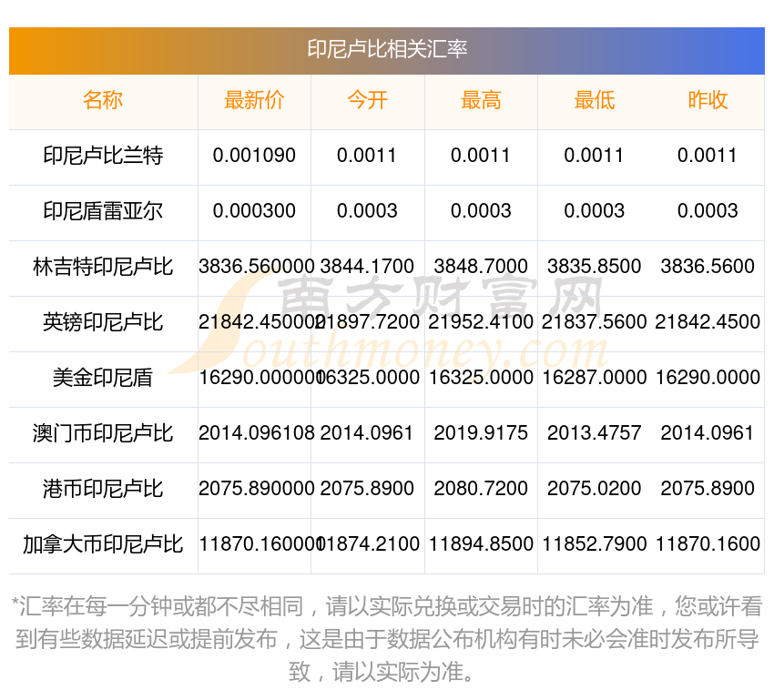
Task: Click low value 16287.0000
Action: (595, 378)
